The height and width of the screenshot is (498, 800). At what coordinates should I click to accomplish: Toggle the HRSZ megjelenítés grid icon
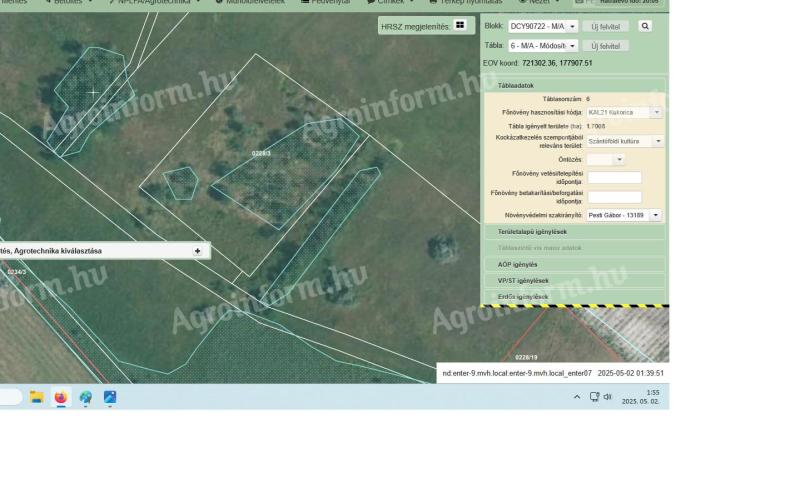pyautogui.click(x=459, y=25)
